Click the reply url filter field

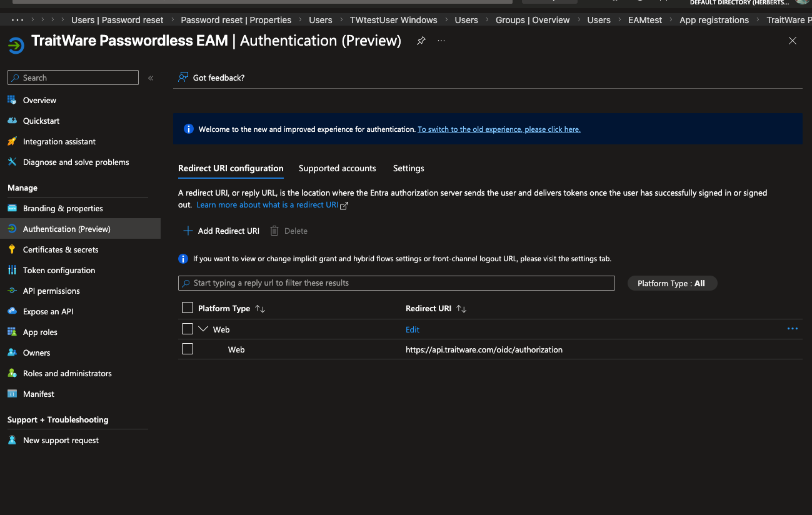click(x=396, y=283)
